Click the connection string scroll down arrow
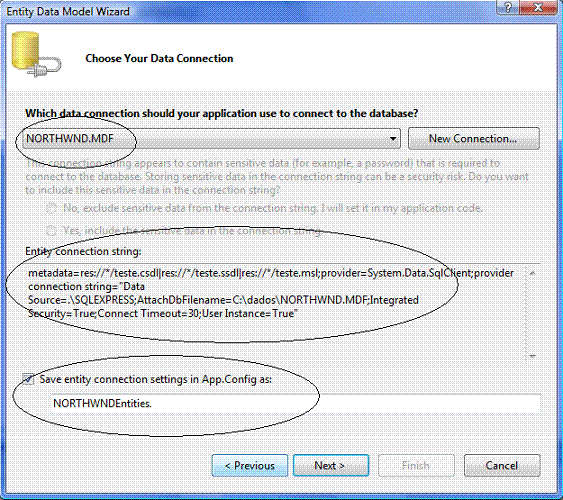 click(x=532, y=356)
